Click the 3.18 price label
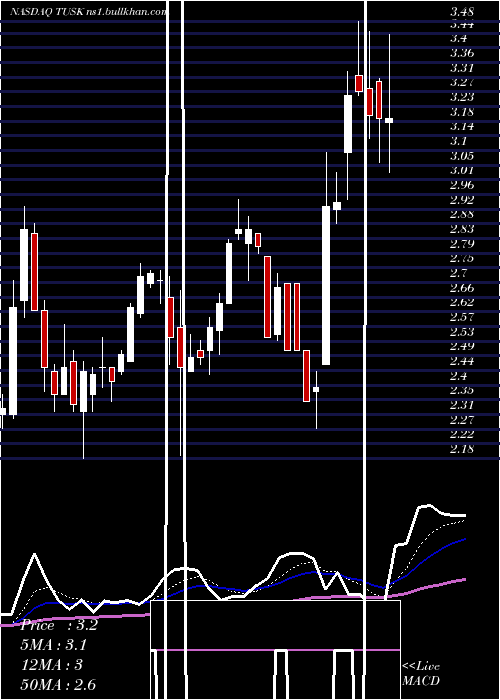This screenshot has width=500, height=700. 462,112
